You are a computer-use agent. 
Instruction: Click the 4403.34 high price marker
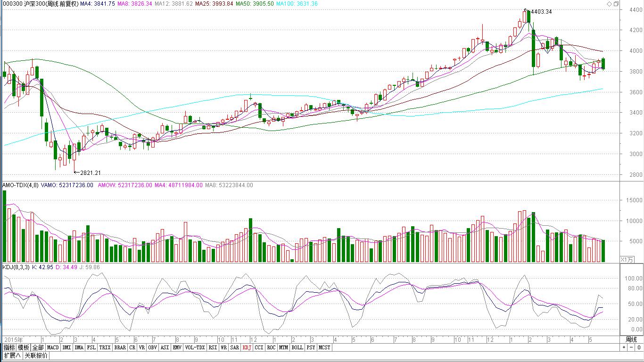click(541, 12)
